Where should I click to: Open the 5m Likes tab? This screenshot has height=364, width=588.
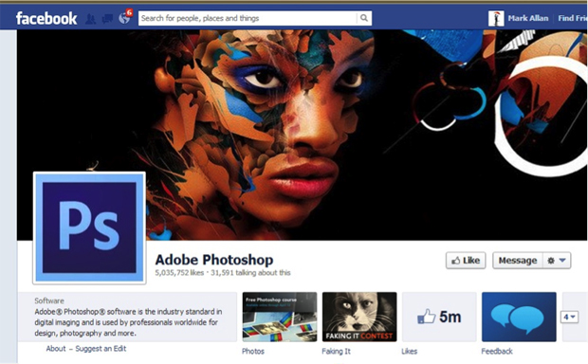(439, 318)
